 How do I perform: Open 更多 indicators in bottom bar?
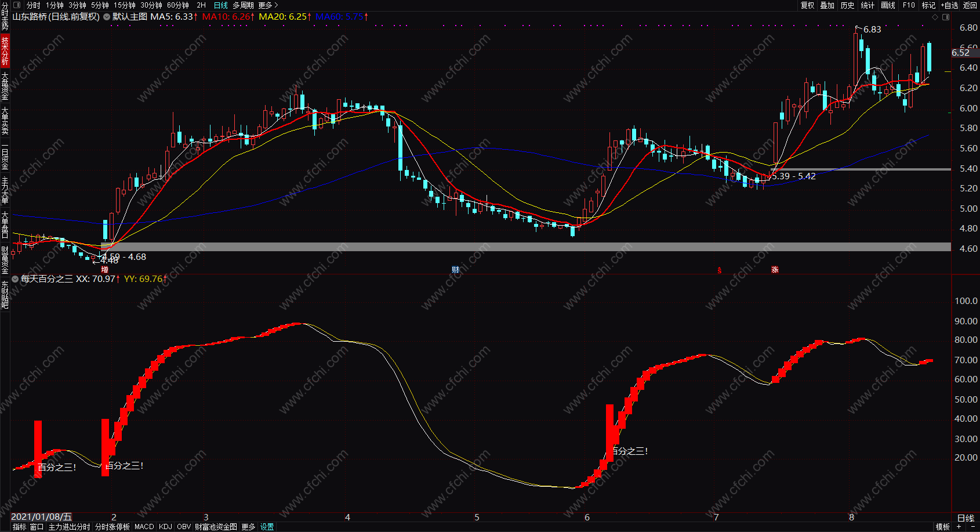pos(248,527)
